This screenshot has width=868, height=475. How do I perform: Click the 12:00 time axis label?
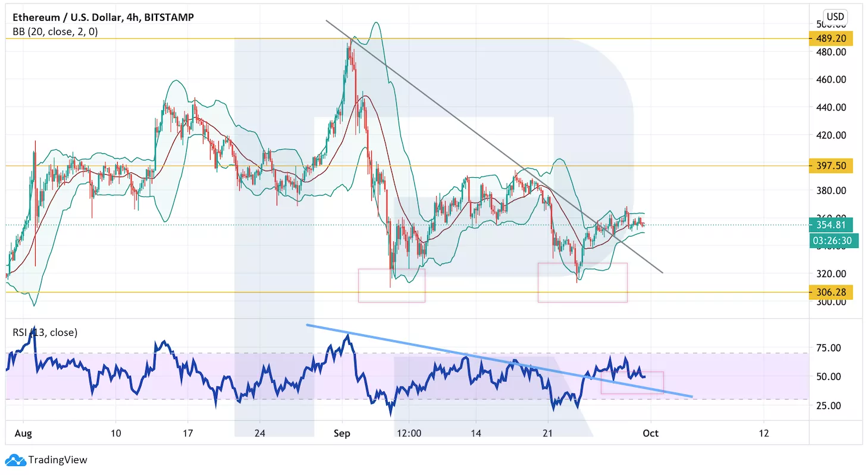point(409,433)
